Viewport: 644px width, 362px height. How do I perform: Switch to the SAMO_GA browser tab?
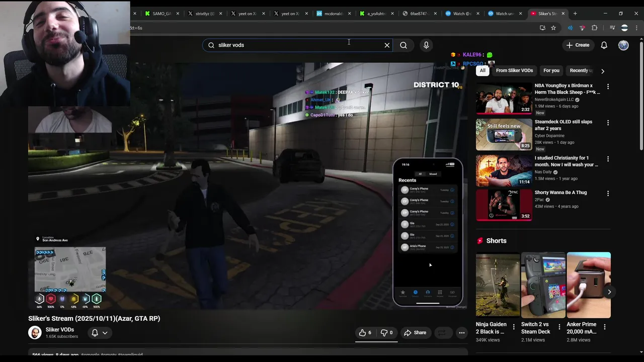162,14
